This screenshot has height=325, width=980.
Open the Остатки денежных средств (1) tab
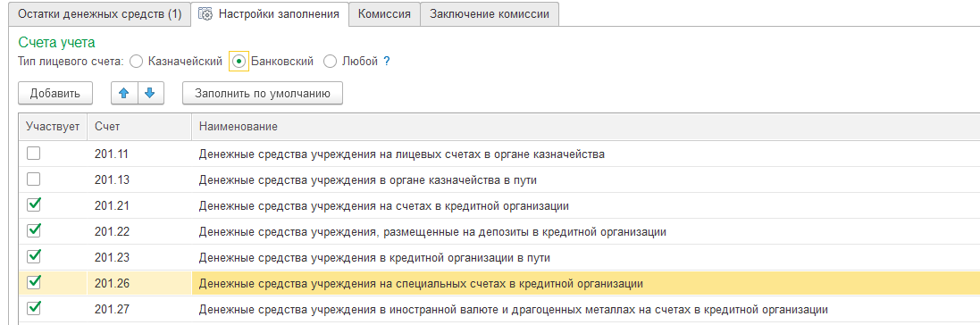[x=100, y=14]
